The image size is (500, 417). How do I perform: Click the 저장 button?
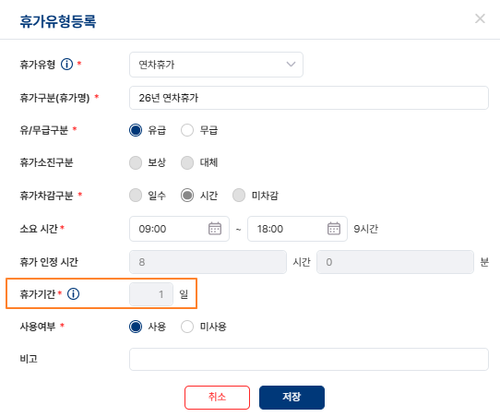292,397
